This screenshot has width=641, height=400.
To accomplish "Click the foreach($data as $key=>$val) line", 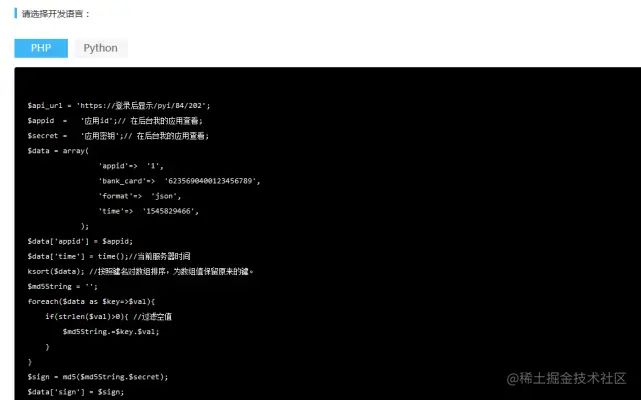I will [91, 301].
